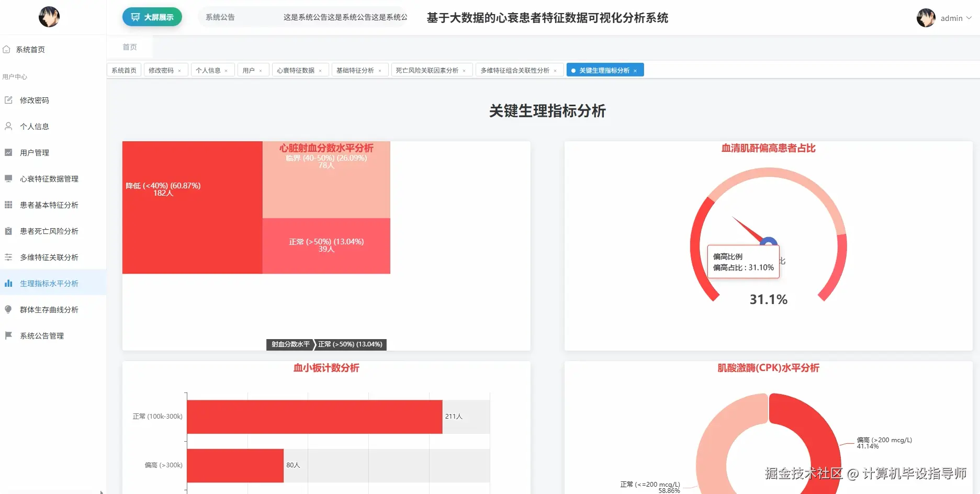Close the 修改密码 tab
Image resolution: width=980 pixels, height=494 pixels.
(179, 71)
